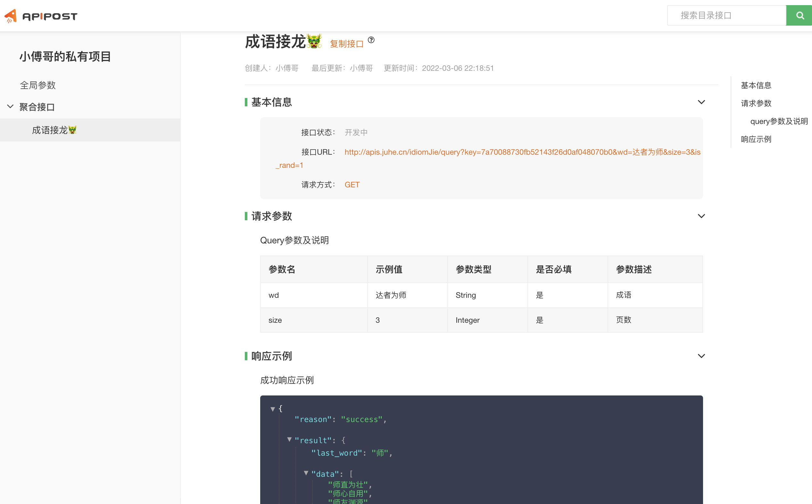Viewport: 812px width, 504px height.
Task: Collapse root JSON object triangle
Action: coord(273,409)
